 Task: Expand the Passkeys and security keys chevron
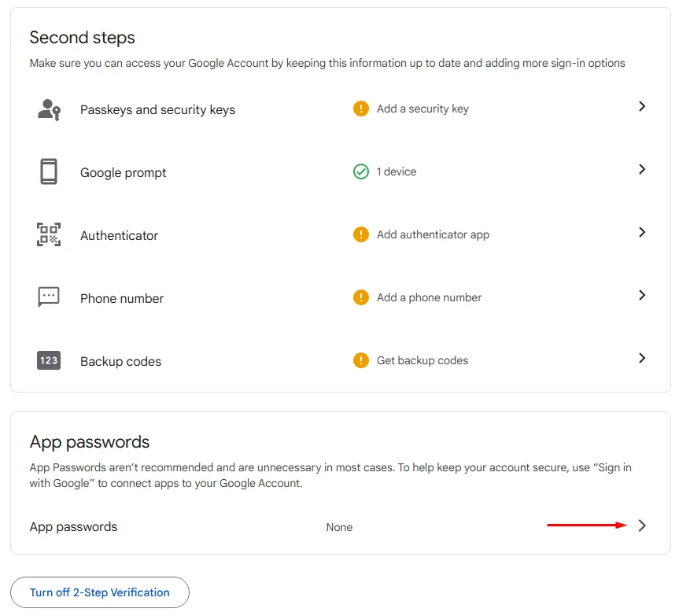(642, 106)
